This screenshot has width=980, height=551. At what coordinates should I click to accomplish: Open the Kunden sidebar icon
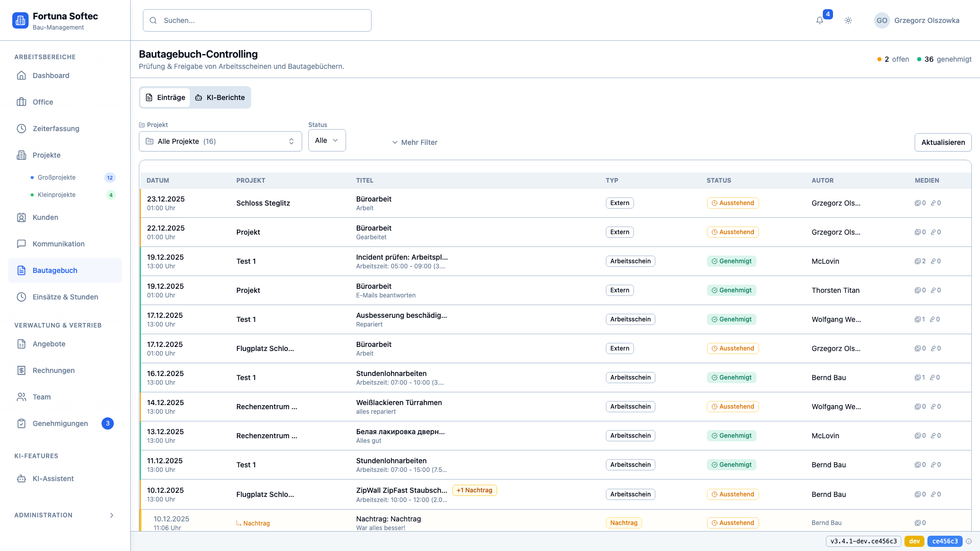21,217
